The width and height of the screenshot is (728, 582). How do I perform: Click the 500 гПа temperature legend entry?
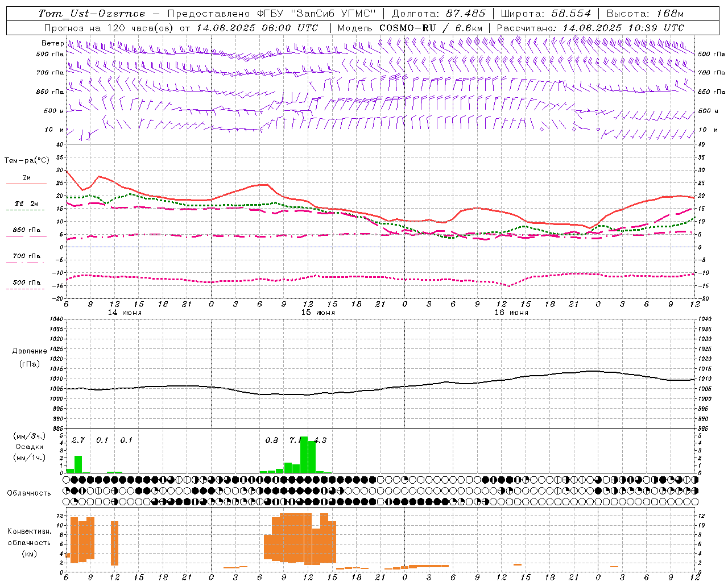coord(27,282)
